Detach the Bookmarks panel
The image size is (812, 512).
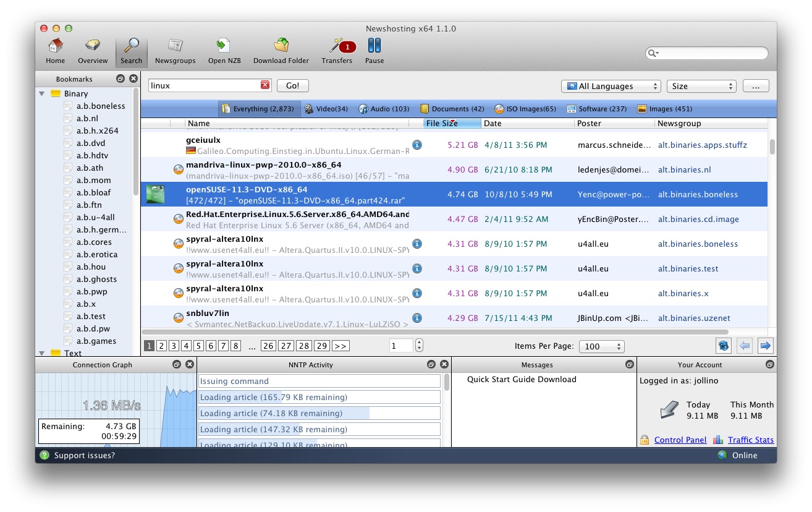(121, 79)
